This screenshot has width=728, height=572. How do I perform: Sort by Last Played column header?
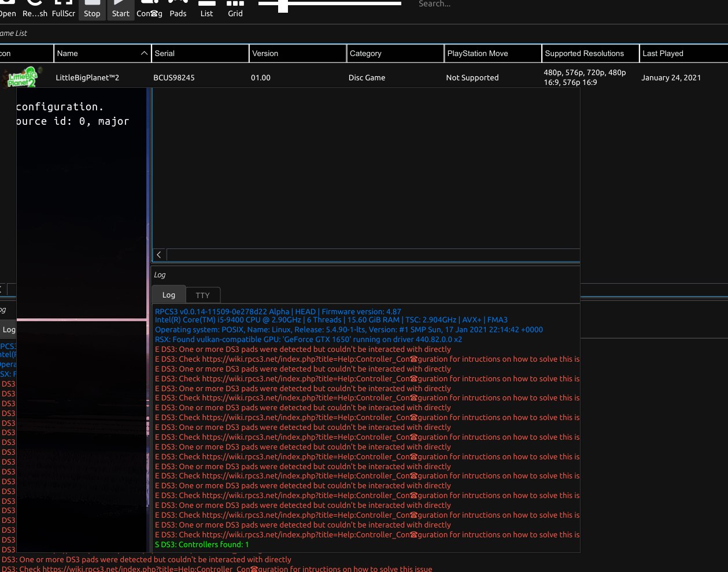[683, 53]
